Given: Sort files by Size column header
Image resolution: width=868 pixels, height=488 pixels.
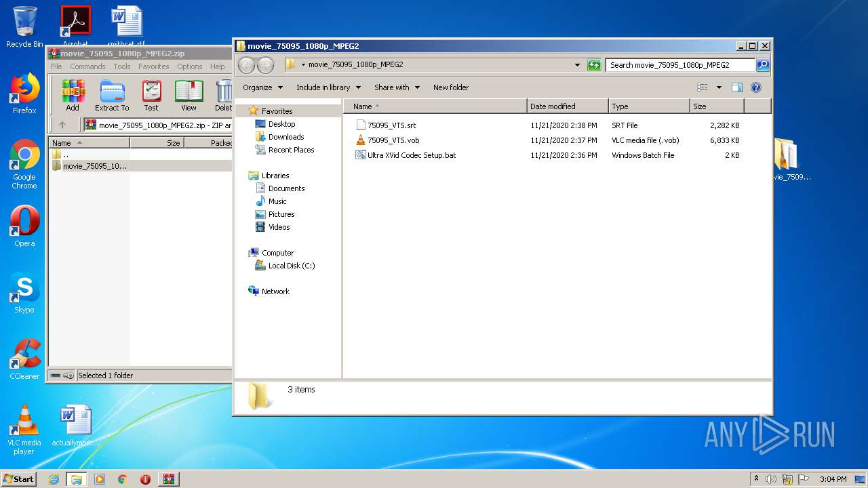Looking at the screenshot, I should [717, 106].
